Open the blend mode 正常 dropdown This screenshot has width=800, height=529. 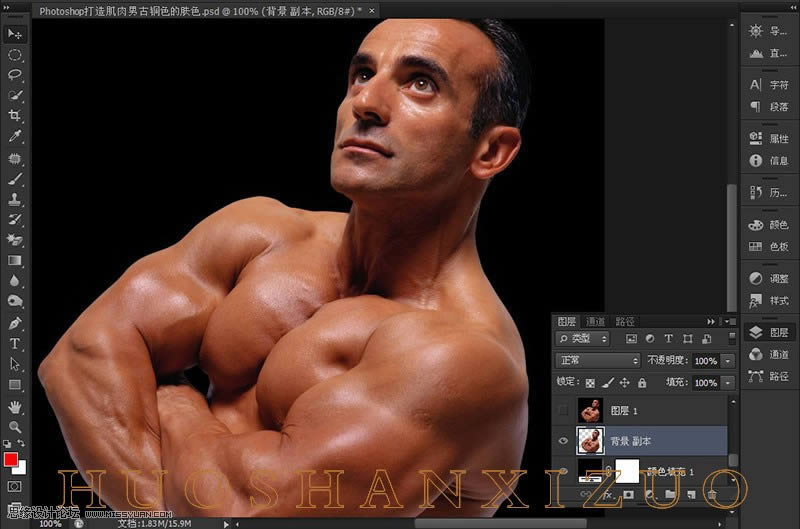point(598,360)
